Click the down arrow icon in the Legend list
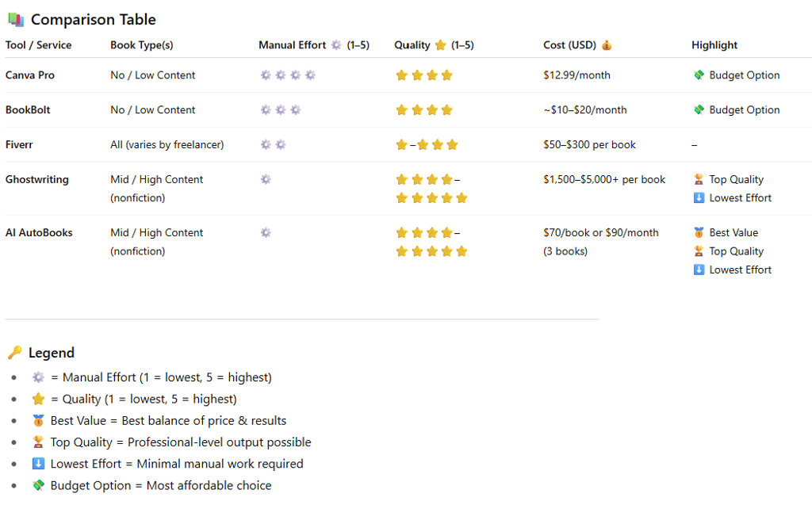Image resolution: width=812 pixels, height=505 pixels. coord(38,464)
